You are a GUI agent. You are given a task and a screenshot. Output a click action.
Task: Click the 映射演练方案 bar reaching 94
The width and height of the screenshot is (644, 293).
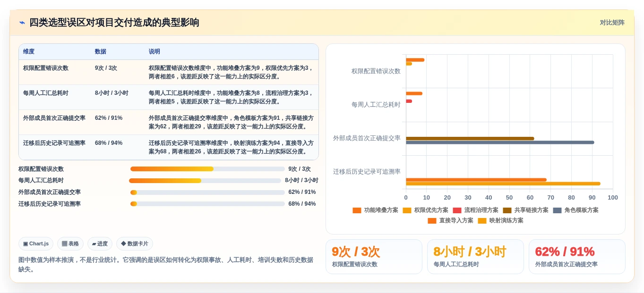[503, 184]
